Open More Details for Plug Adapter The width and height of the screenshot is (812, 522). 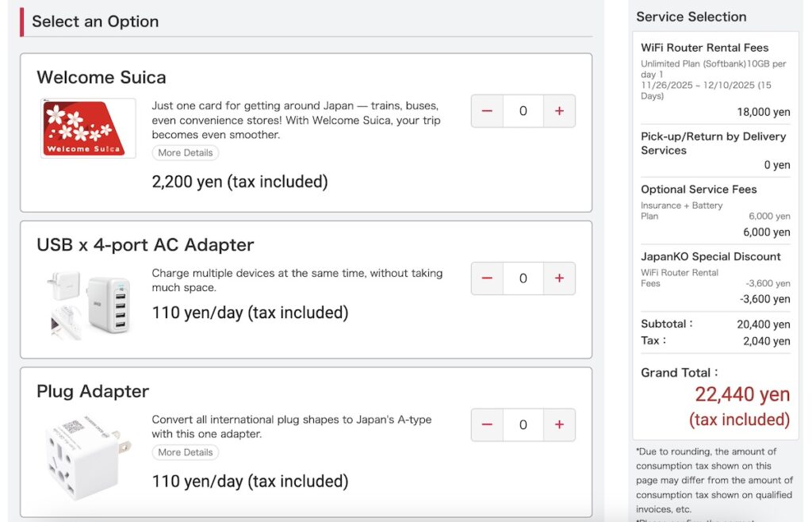coord(185,452)
